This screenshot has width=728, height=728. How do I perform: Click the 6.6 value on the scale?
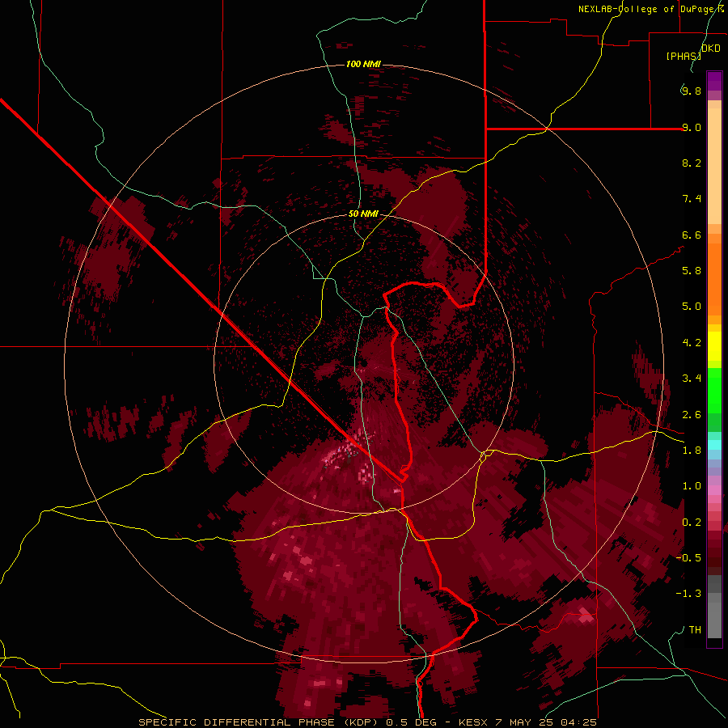tap(692, 235)
